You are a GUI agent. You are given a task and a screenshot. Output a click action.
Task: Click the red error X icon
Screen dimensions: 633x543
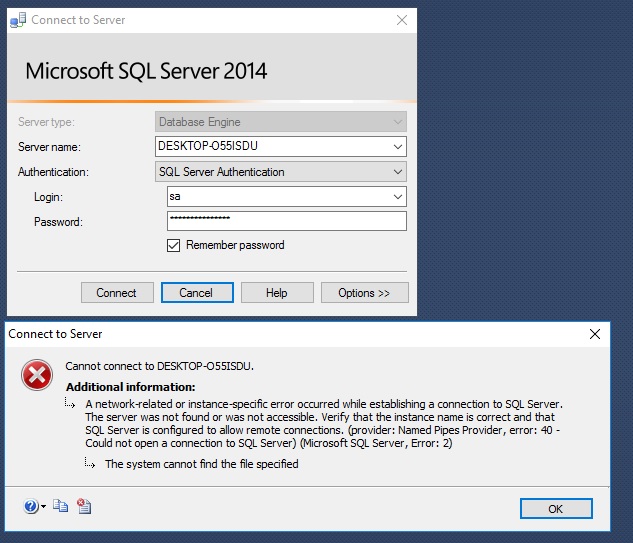[x=37, y=375]
